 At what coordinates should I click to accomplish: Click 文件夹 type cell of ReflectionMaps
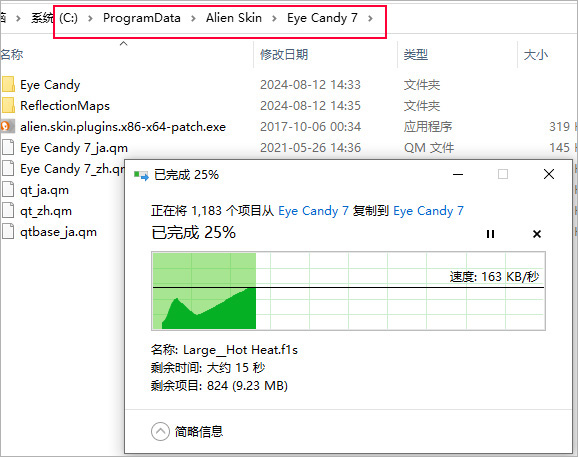pyautogui.click(x=422, y=106)
